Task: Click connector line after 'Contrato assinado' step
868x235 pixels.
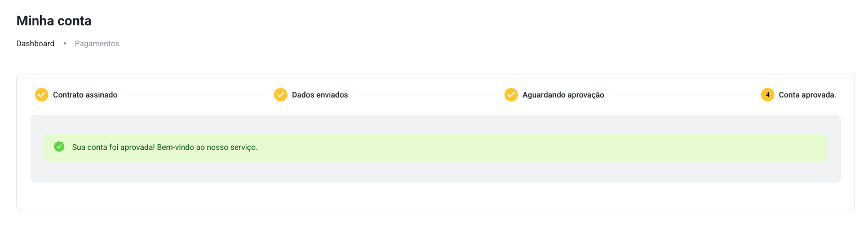Action: [196, 95]
